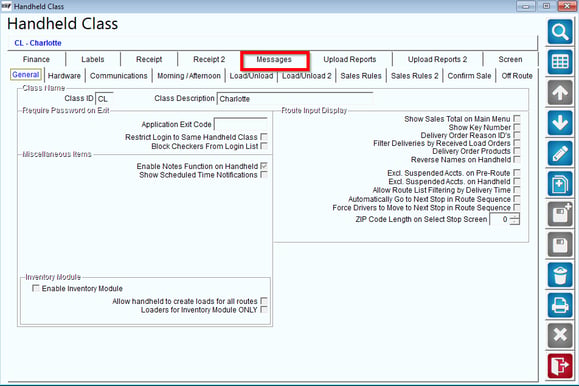Check Allow handheld to create loads for all routes
The width and height of the screenshot is (579, 386).
coord(264,301)
